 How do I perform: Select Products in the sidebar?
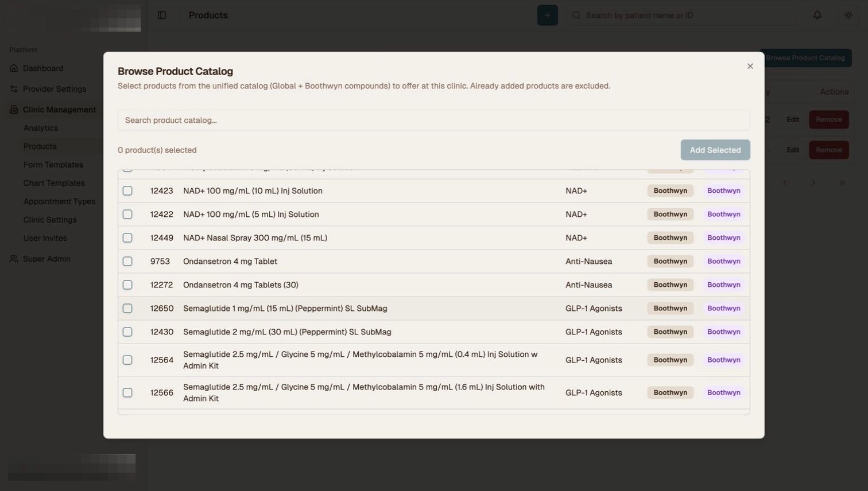[40, 146]
